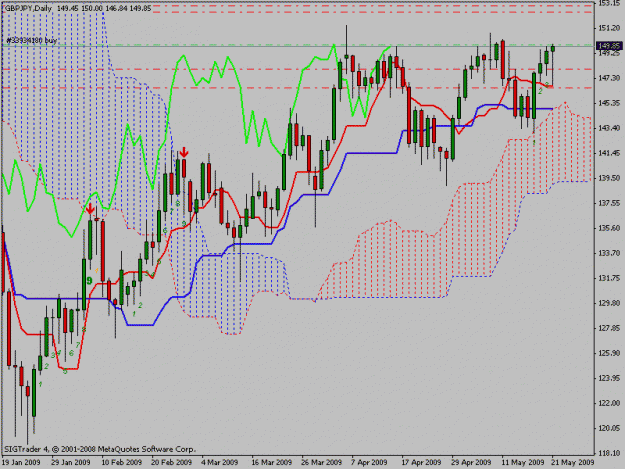Image resolution: width=625 pixels, height=469 pixels.
Task: Click the 120.05 price axis label
Action: point(609,428)
